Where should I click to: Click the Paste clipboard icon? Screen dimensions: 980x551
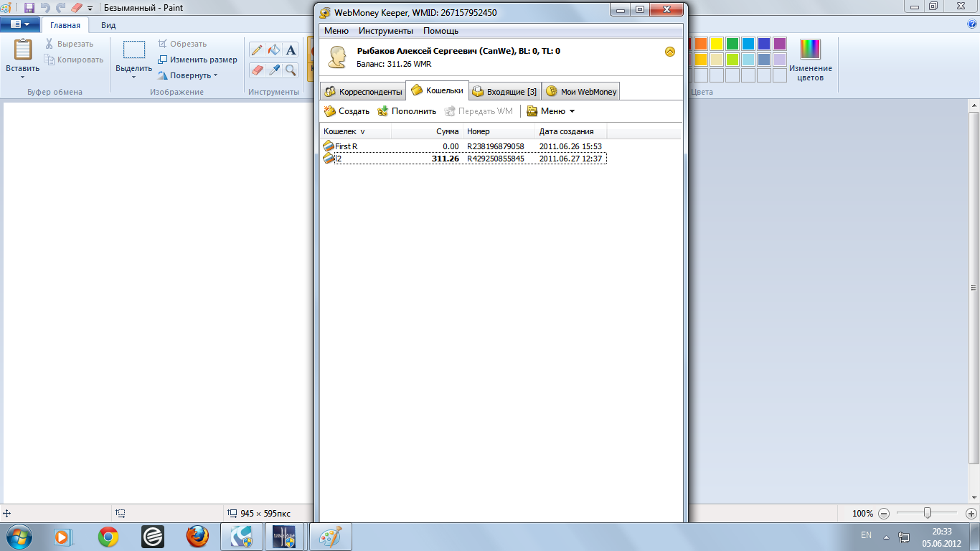pyautogui.click(x=23, y=50)
